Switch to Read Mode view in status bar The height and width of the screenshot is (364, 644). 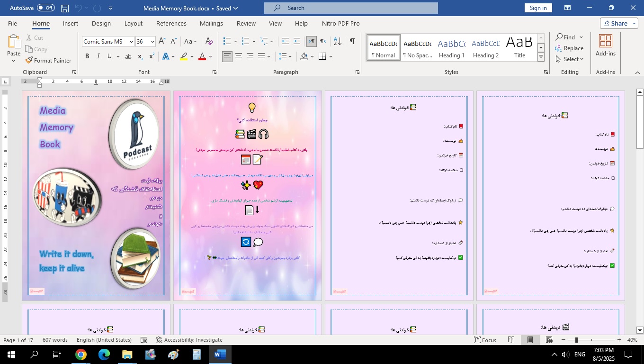click(511, 340)
